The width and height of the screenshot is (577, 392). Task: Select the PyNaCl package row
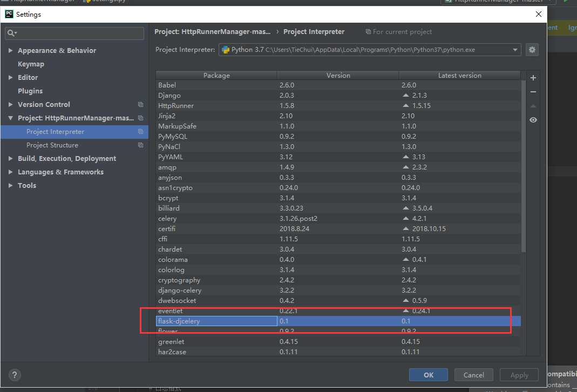click(338, 146)
